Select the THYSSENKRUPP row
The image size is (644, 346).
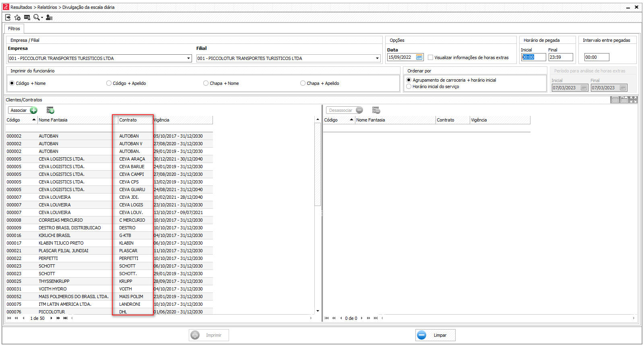pyautogui.click(x=109, y=281)
